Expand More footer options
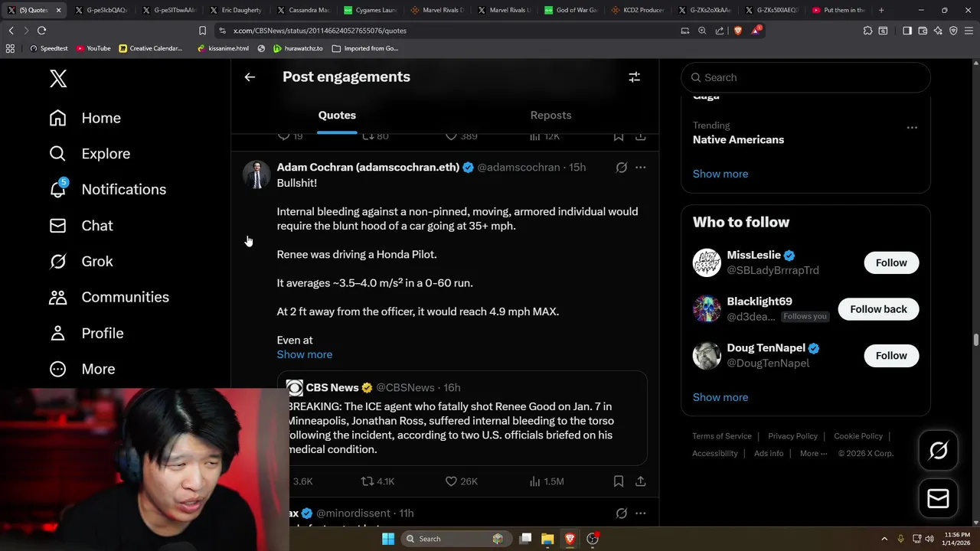Image resolution: width=980 pixels, height=551 pixels. [813, 454]
